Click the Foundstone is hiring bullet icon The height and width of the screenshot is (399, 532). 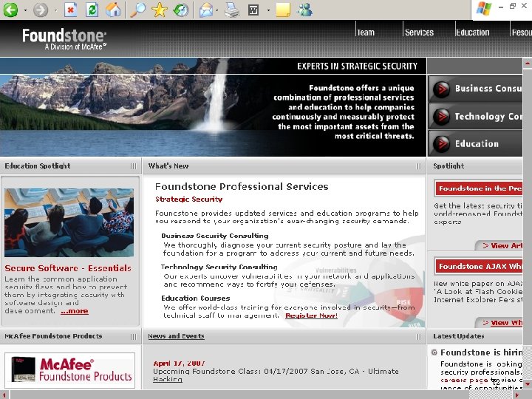click(434, 352)
